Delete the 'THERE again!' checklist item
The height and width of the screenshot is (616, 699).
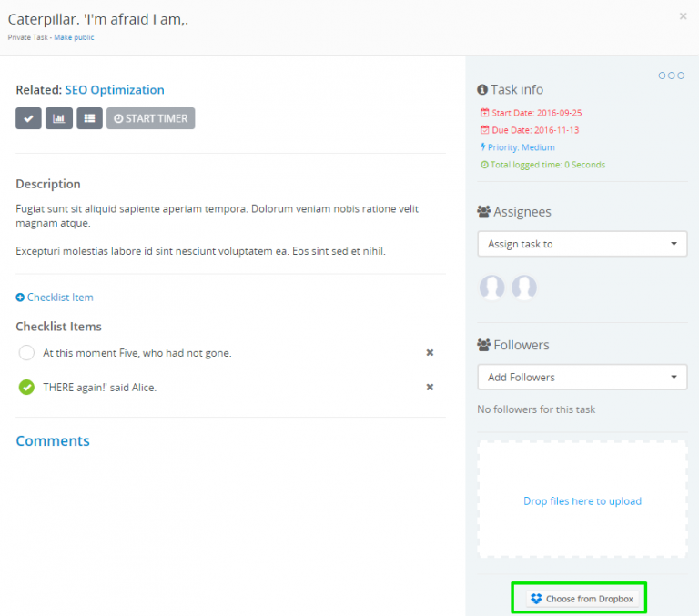[430, 388]
